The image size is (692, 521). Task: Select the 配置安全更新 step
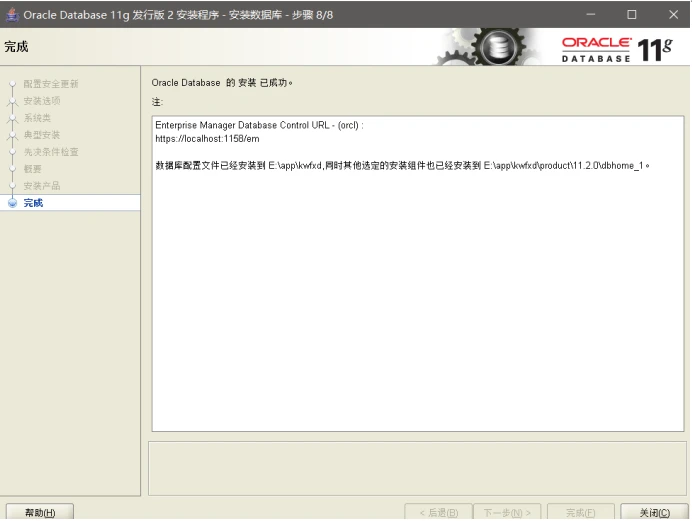51,84
